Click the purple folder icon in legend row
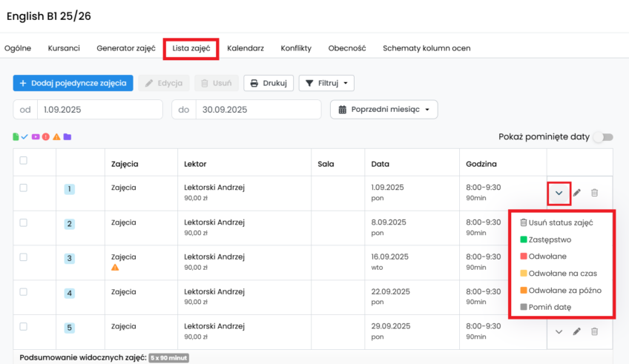Screen dimensions: 629x364 (x=67, y=137)
